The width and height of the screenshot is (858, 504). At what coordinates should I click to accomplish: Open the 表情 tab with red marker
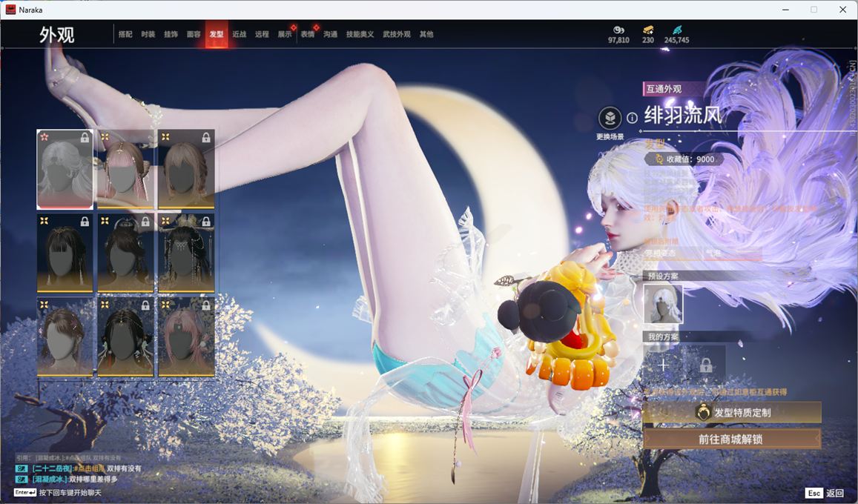307,34
